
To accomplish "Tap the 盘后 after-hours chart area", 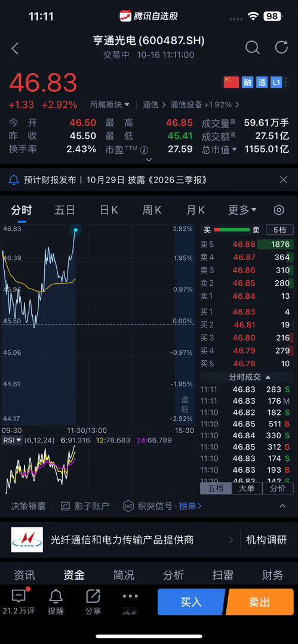I will tap(185, 324).
